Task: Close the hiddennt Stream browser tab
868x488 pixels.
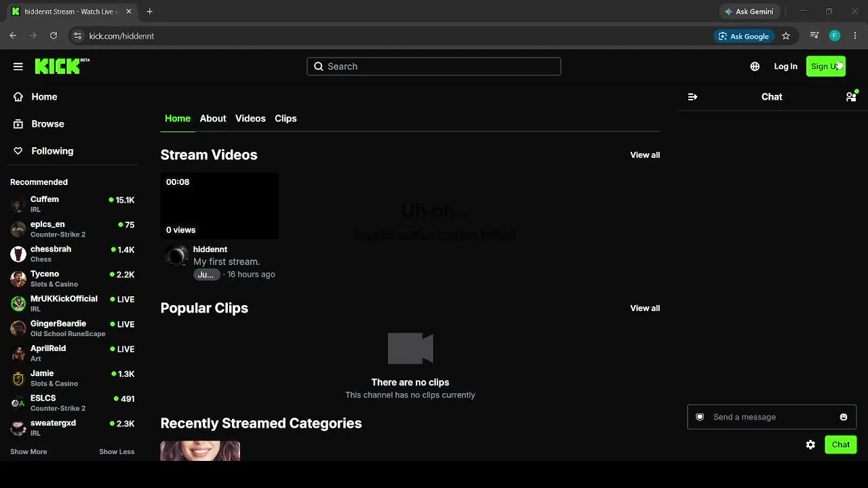Action: (129, 12)
